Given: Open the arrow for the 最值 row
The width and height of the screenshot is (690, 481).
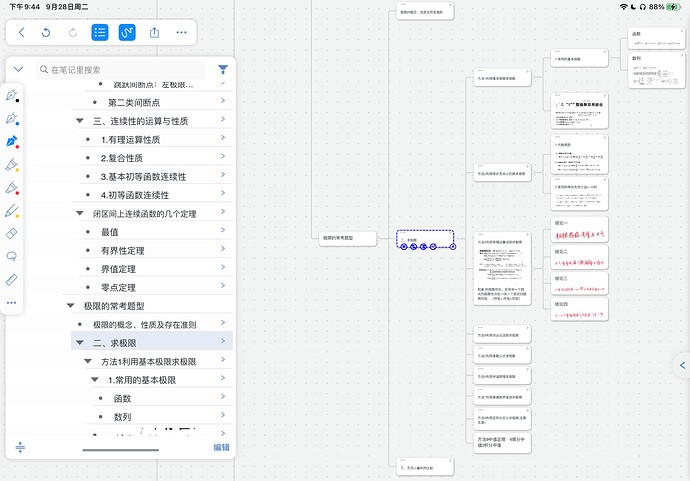Looking at the screenshot, I should [223, 231].
